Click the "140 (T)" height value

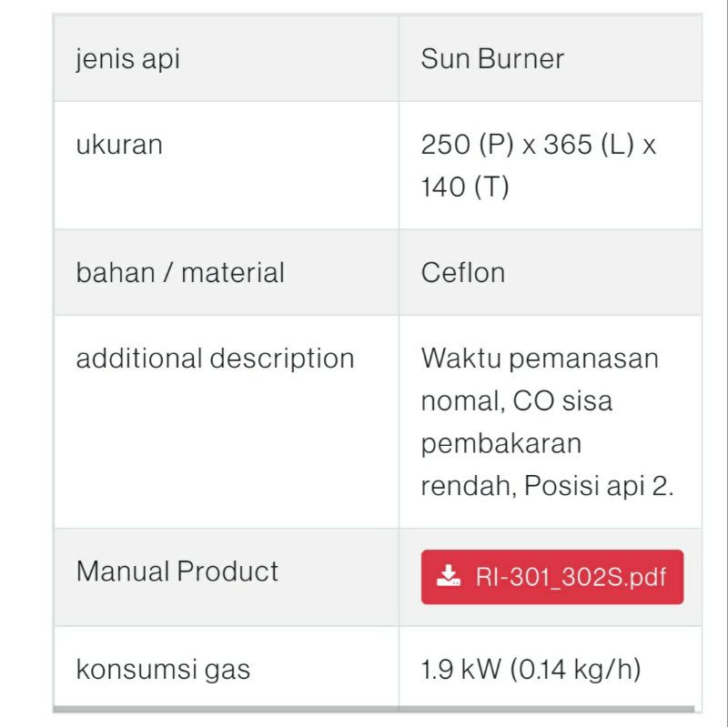(x=465, y=187)
